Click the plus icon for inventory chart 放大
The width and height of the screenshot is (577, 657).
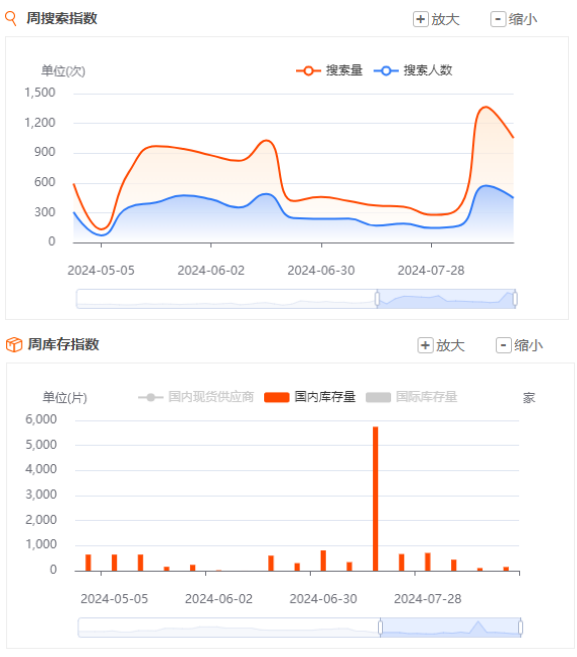pyautogui.click(x=425, y=345)
